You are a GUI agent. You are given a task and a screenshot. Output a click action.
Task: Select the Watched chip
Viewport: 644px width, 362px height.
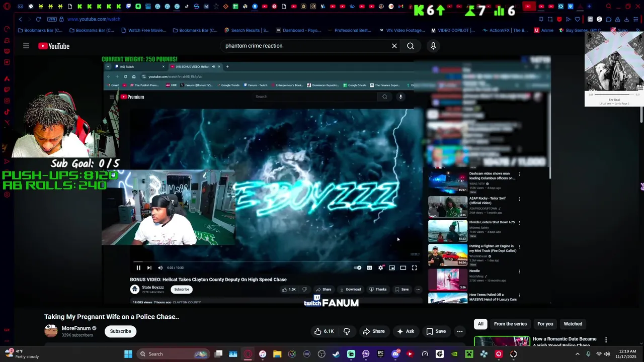[x=573, y=324]
